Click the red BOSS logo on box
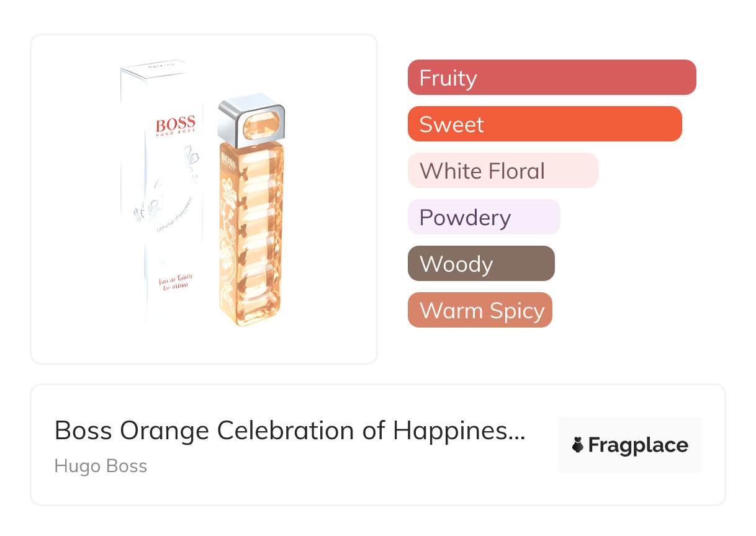Image resolution: width=756 pixels, height=536 pixels. (176, 123)
